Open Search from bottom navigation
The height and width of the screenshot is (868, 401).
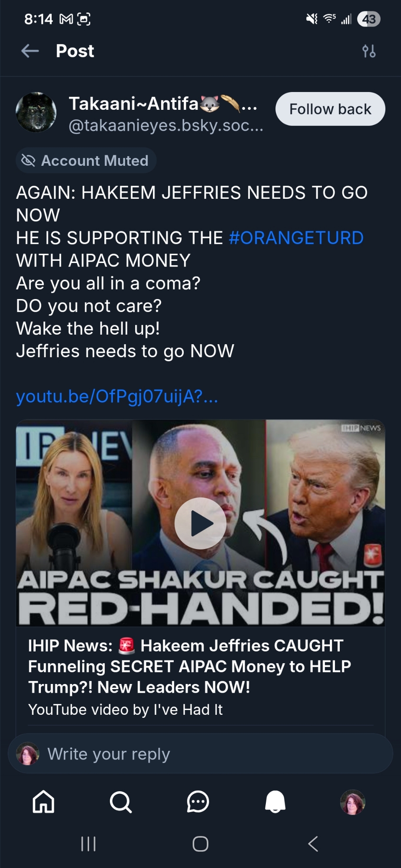(x=121, y=802)
